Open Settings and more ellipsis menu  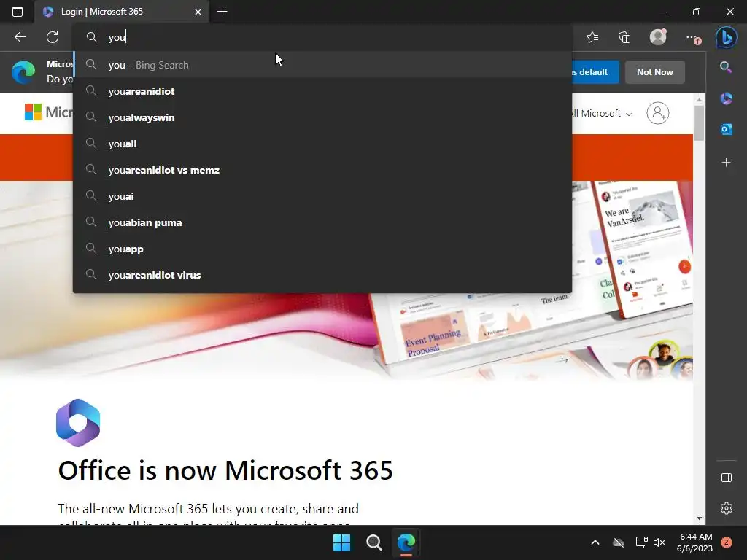(x=692, y=37)
